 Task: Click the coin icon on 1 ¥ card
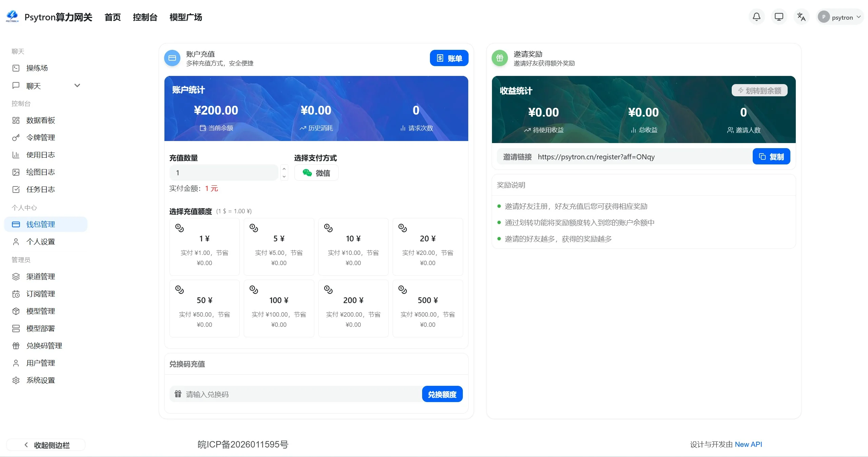(179, 228)
